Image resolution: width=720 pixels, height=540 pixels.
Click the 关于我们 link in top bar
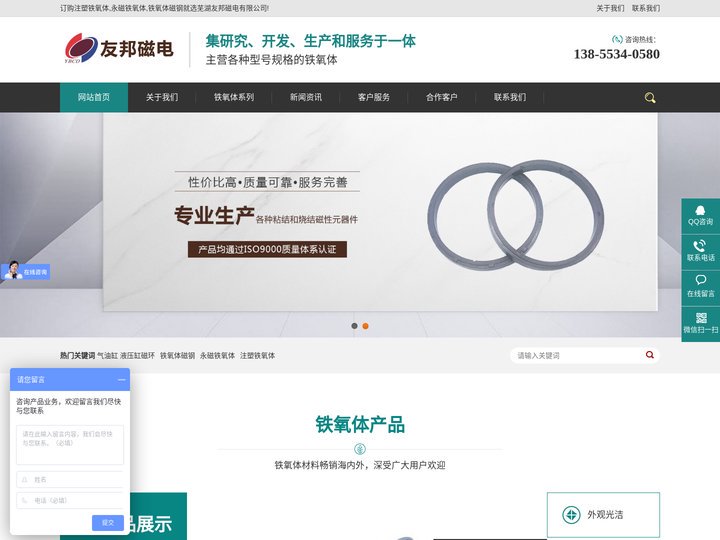(x=610, y=8)
